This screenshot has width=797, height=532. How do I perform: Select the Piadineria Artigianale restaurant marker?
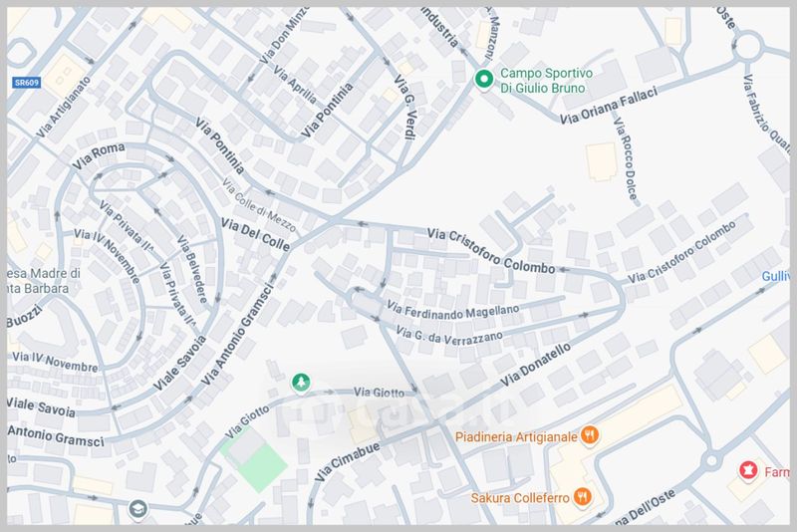click(x=590, y=435)
